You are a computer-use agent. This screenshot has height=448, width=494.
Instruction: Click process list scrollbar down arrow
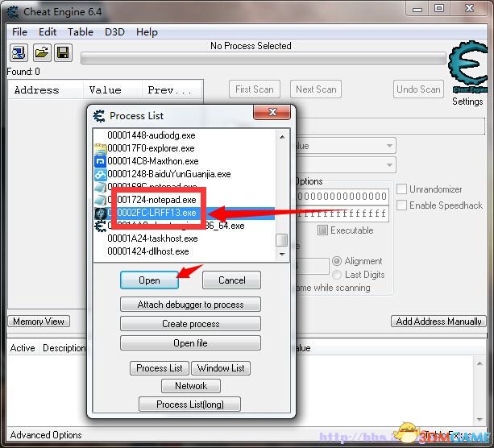pyautogui.click(x=282, y=254)
